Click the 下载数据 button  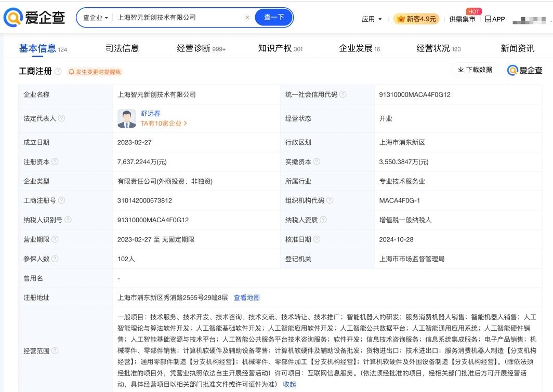coord(475,70)
